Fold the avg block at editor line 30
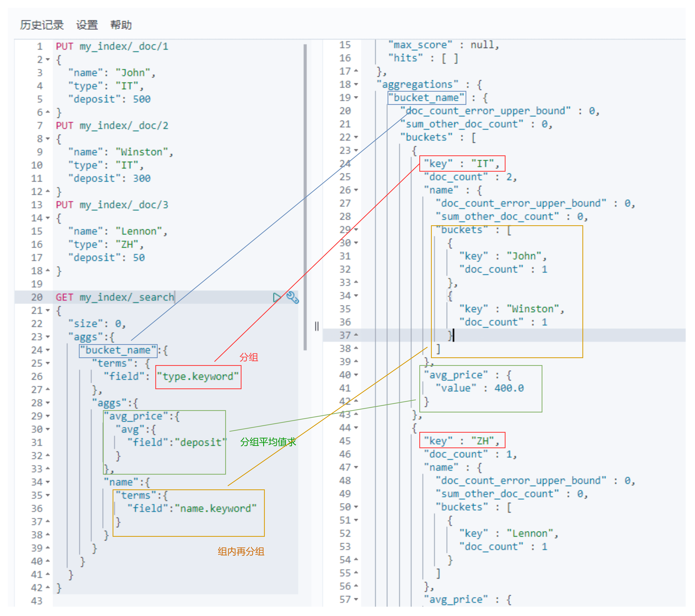This screenshot has width=695, height=616. pyautogui.click(x=48, y=429)
